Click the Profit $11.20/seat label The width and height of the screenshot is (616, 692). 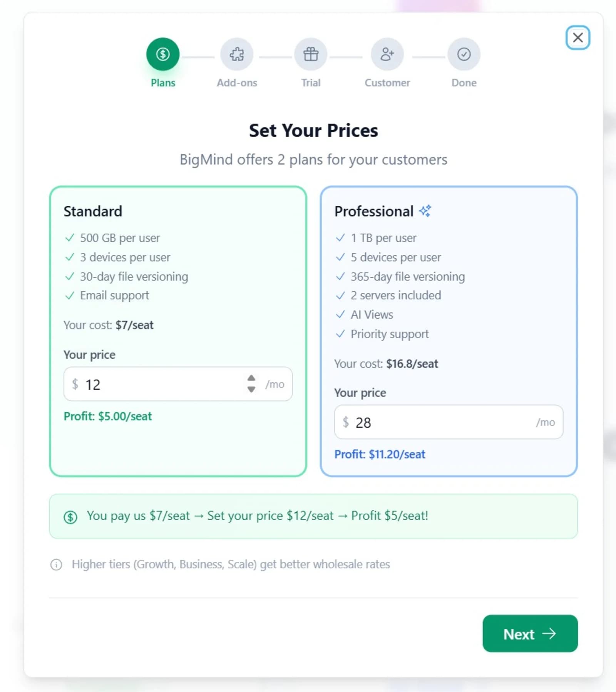380,454
